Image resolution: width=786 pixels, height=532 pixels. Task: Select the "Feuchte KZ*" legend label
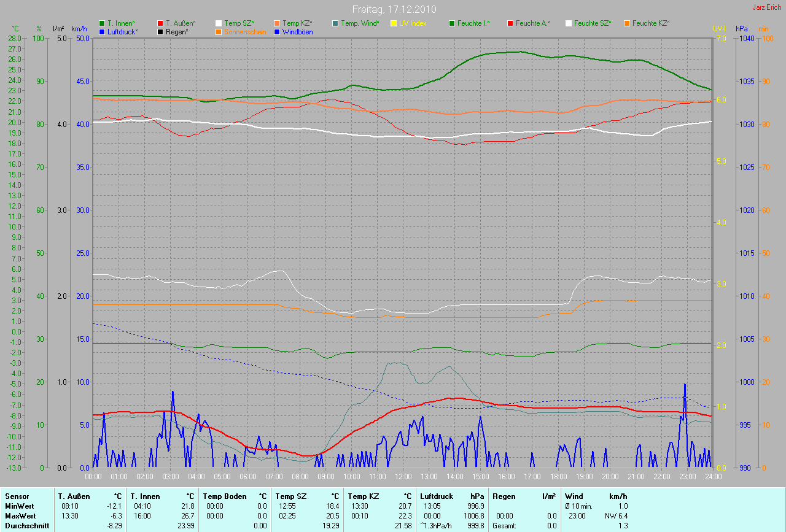click(651, 23)
